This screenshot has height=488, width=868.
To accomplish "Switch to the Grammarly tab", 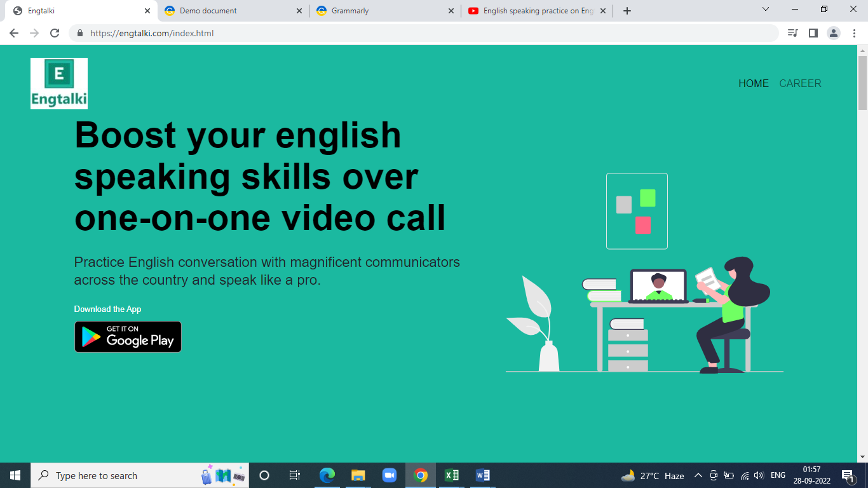I will click(385, 11).
